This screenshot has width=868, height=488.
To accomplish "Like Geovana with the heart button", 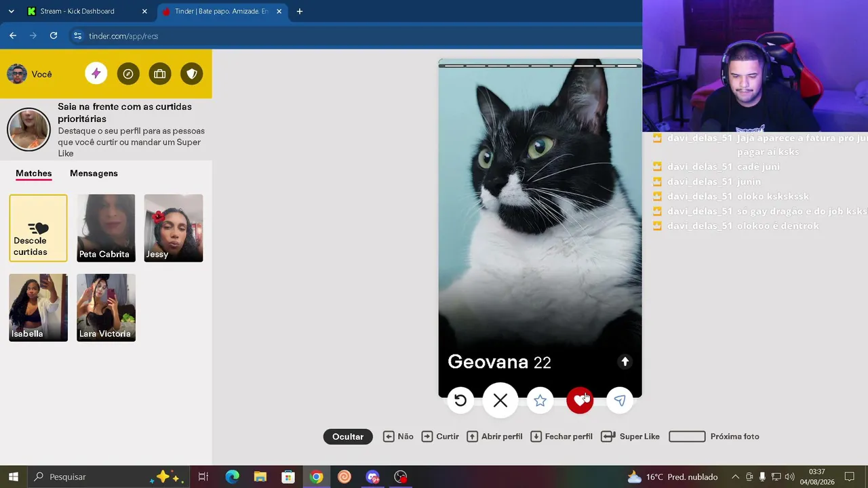I will (580, 401).
